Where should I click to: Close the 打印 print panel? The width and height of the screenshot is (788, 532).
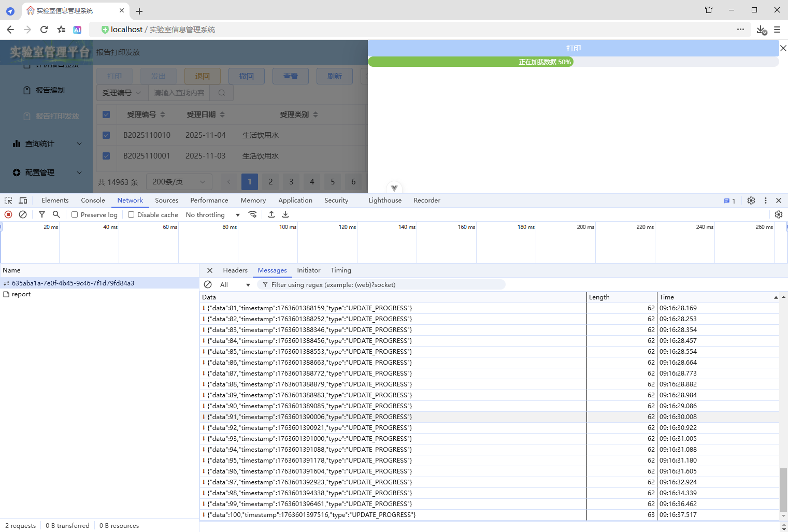click(x=783, y=48)
